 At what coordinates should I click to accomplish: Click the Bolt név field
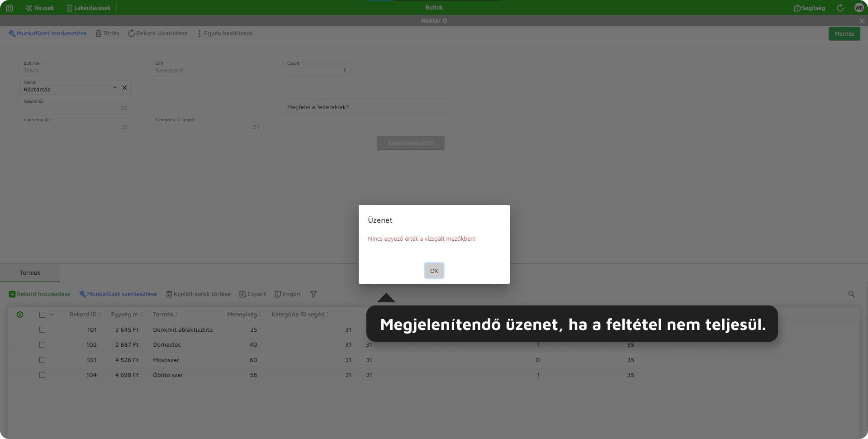tap(76, 69)
